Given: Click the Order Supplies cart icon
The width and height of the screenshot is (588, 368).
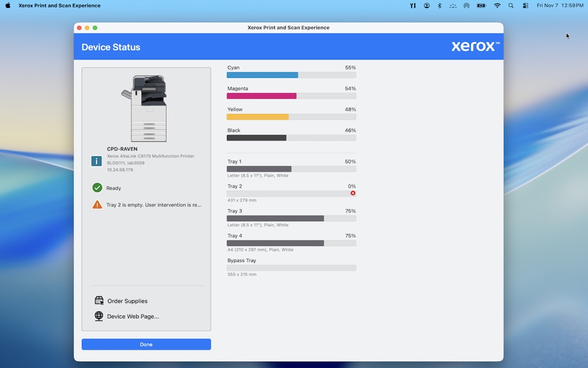Looking at the screenshot, I should click(x=98, y=300).
